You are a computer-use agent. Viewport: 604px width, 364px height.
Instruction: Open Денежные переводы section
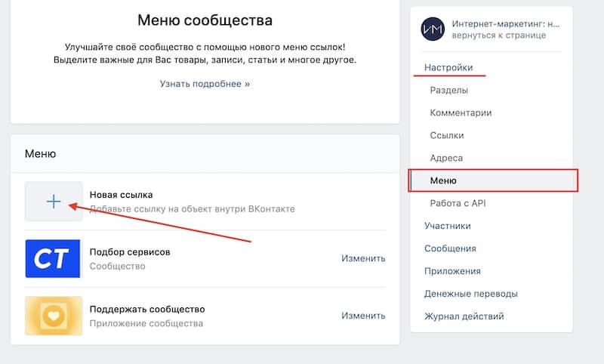click(471, 294)
